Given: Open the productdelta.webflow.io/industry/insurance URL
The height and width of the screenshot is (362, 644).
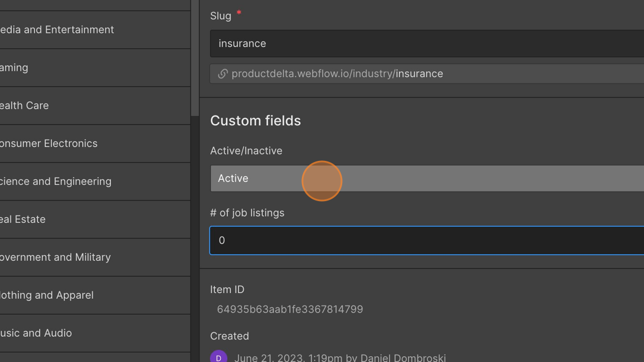Looking at the screenshot, I should pos(337,74).
